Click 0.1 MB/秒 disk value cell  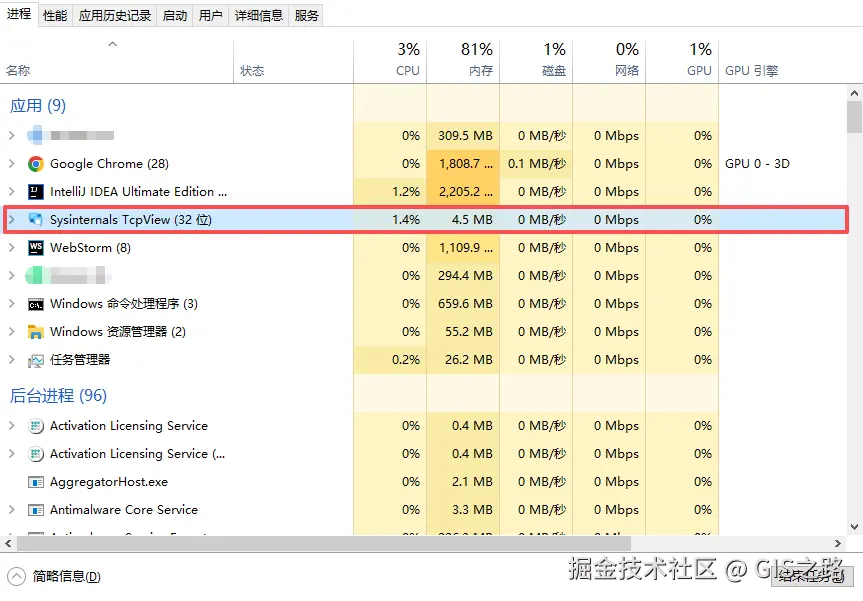pos(536,164)
